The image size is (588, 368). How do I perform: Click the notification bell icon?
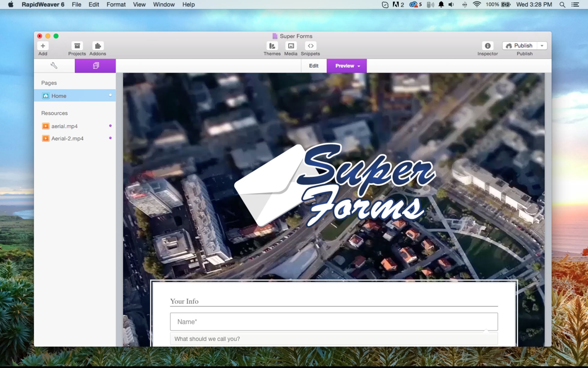[441, 5]
